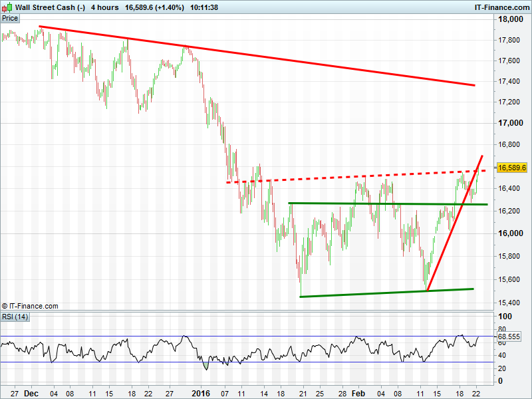Click the 16,200 price axis label

pyautogui.click(x=509, y=211)
